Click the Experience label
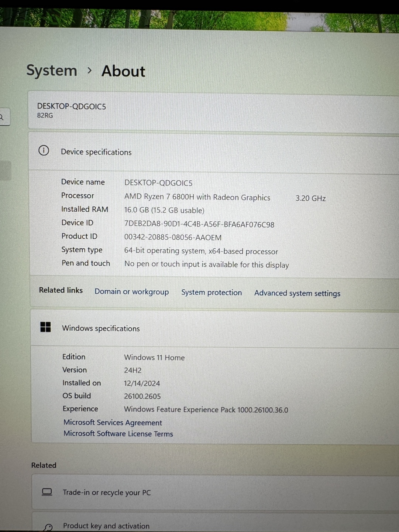 [80, 409]
